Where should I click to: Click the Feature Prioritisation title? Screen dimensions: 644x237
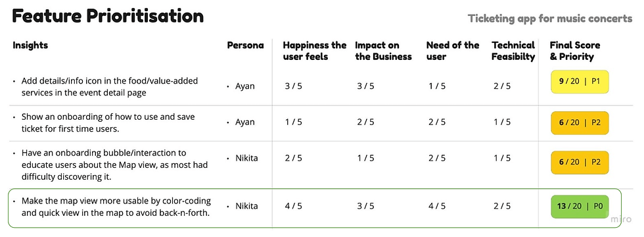(108, 16)
